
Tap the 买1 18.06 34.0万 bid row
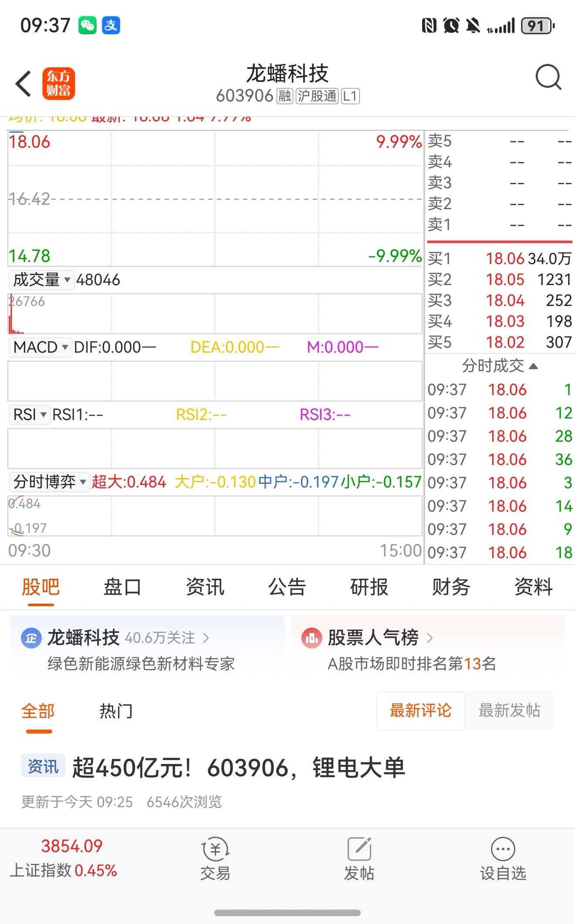coord(500,259)
